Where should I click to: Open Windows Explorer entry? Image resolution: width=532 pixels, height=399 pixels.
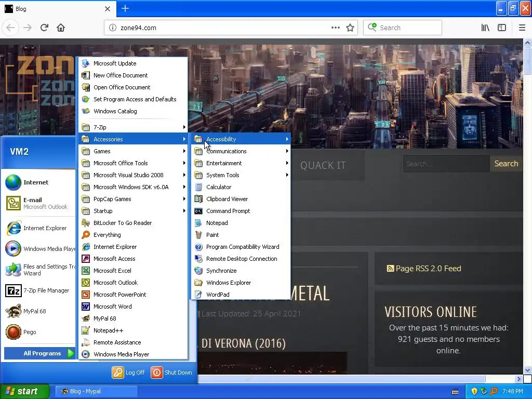tap(241, 282)
